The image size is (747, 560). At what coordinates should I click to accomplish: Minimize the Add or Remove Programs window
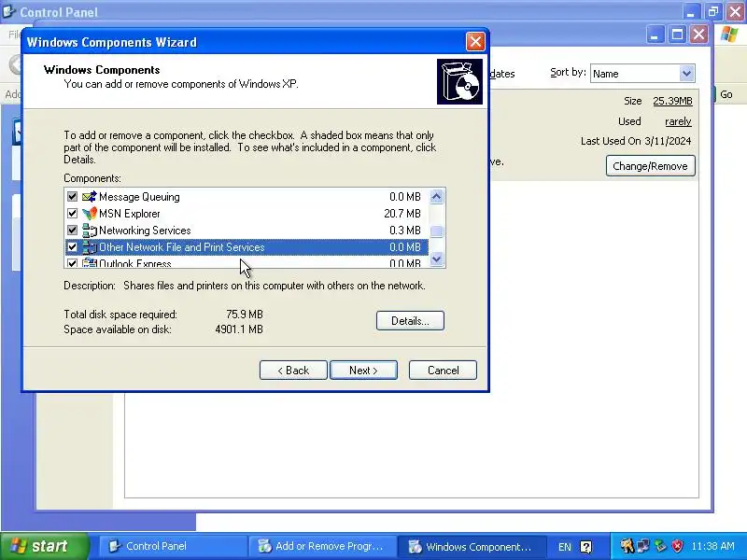click(x=655, y=35)
